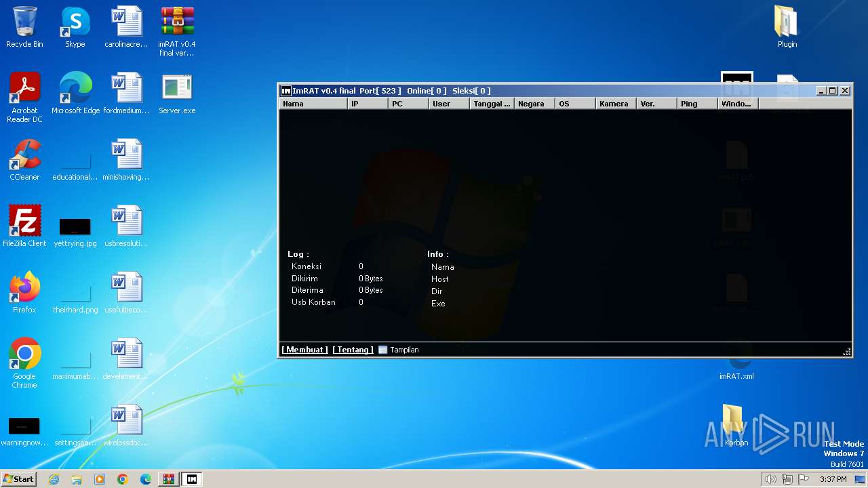Viewport: 868px width, 488px height.
Task: Open Internet Explorer from the taskbar
Action: click(x=54, y=479)
